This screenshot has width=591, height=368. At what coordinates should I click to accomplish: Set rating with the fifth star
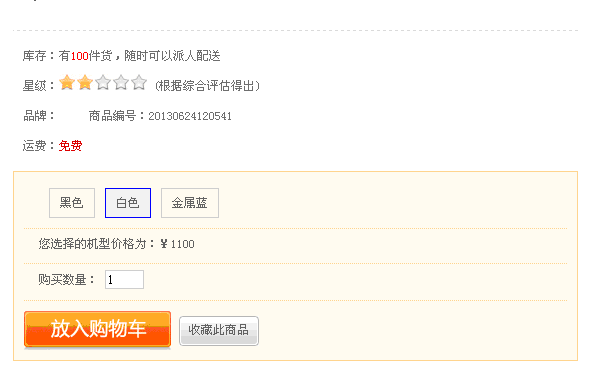click(139, 82)
